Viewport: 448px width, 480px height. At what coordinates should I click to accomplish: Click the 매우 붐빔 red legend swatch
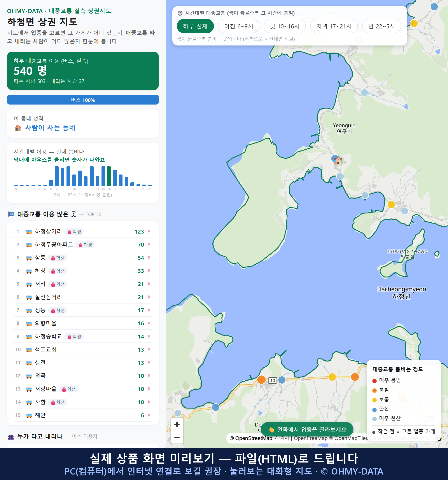coord(374,381)
